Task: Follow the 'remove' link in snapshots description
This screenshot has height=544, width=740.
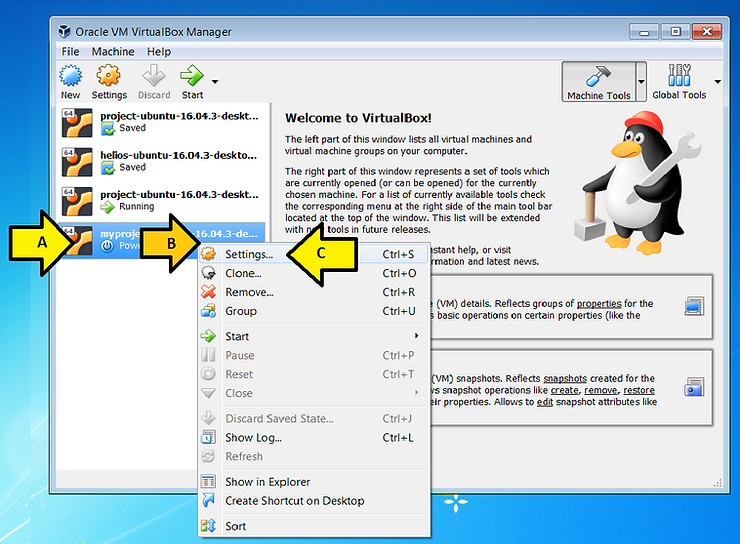Action: [600, 390]
